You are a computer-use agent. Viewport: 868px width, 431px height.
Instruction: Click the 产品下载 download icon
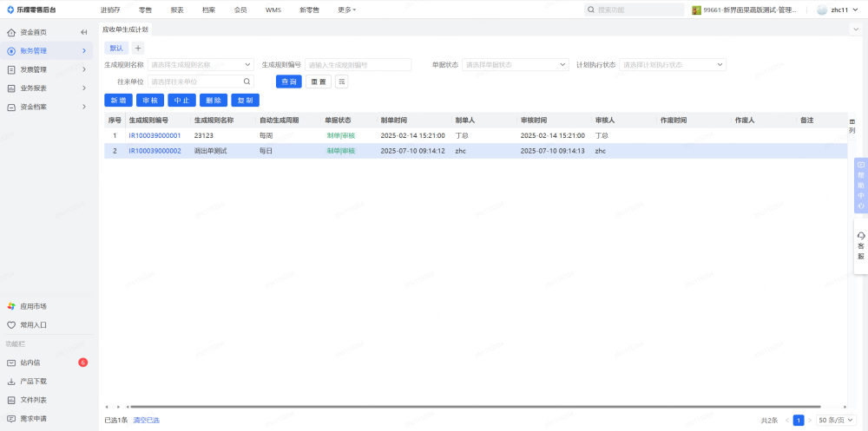10,382
